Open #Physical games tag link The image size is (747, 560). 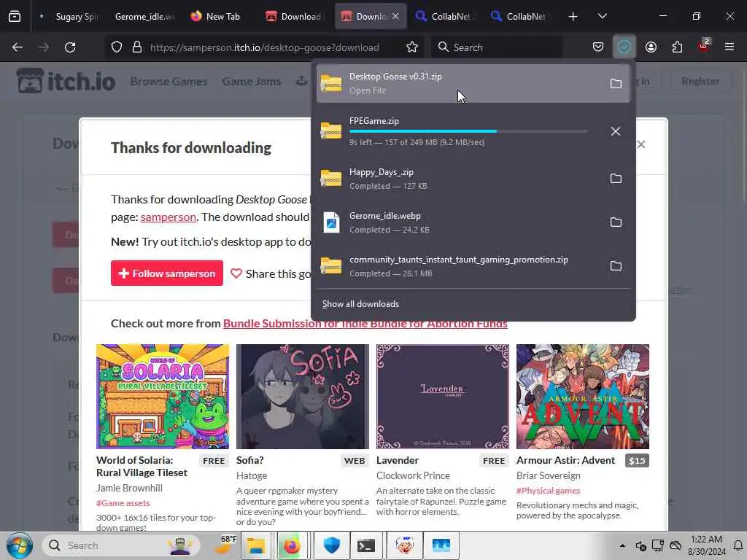(x=549, y=491)
